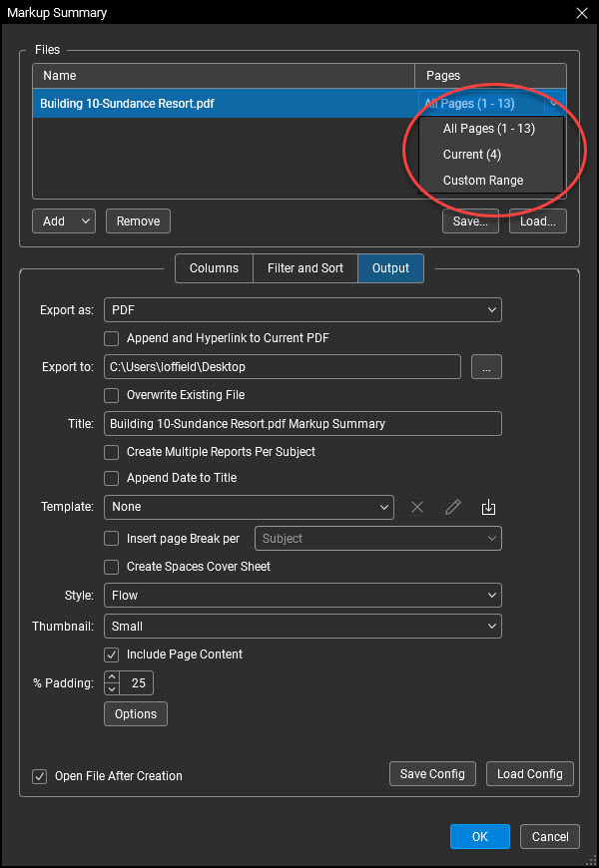Click the edit template pencil icon
Screen dimensions: 599x868
452,507
